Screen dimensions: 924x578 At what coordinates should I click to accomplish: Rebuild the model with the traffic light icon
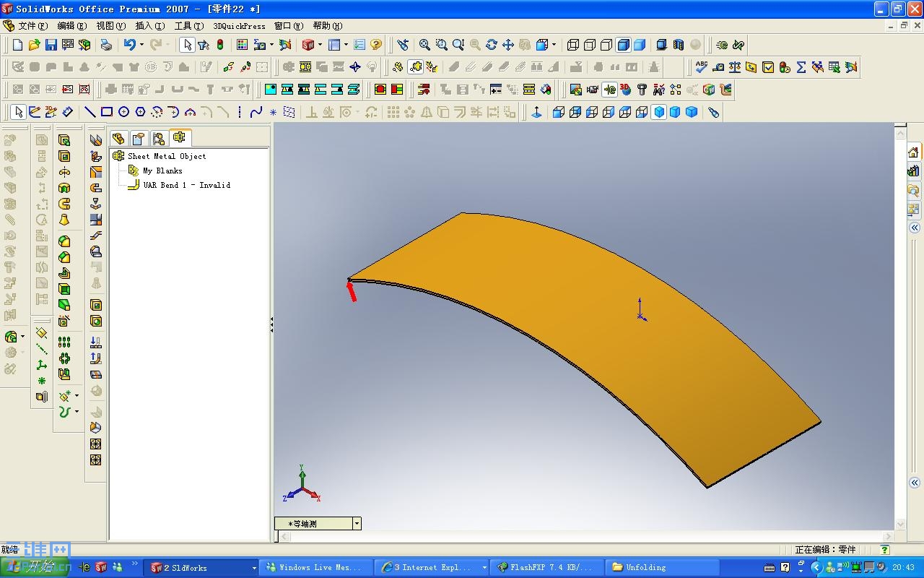(220, 45)
